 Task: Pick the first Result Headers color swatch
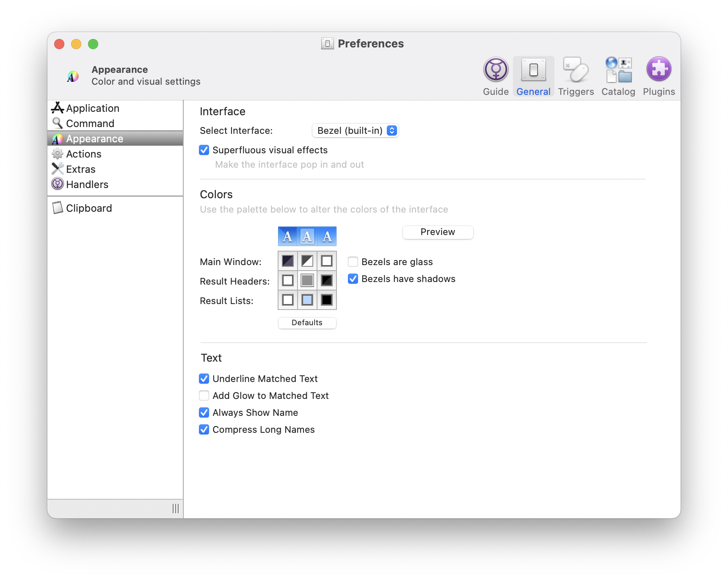pyautogui.click(x=288, y=280)
